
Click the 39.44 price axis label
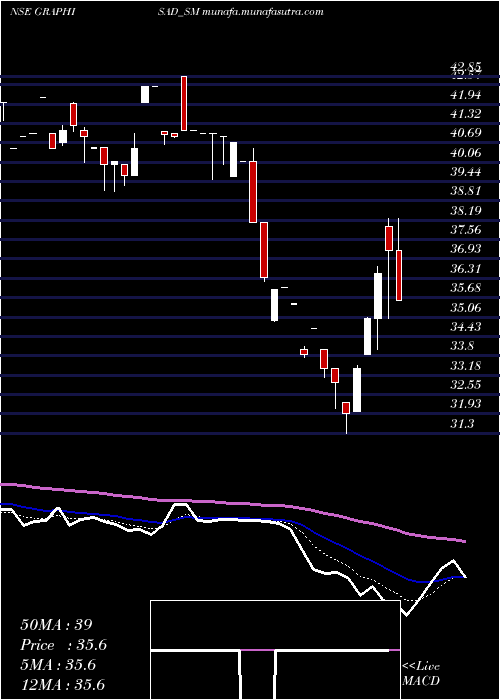[466, 172]
